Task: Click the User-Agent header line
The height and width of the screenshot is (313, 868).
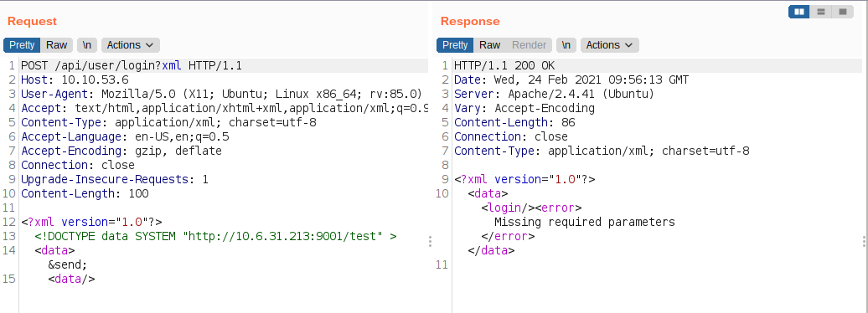Action: [x=221, y=94]
